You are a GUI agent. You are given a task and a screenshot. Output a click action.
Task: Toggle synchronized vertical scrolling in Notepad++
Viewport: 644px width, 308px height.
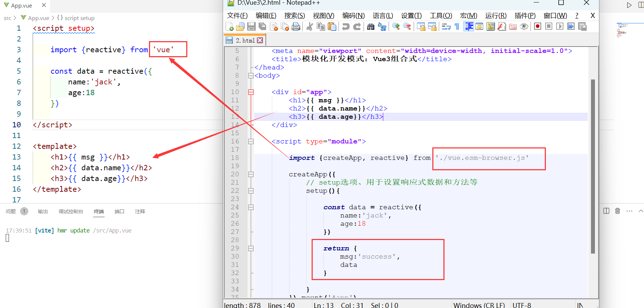(x=421, y=26)
